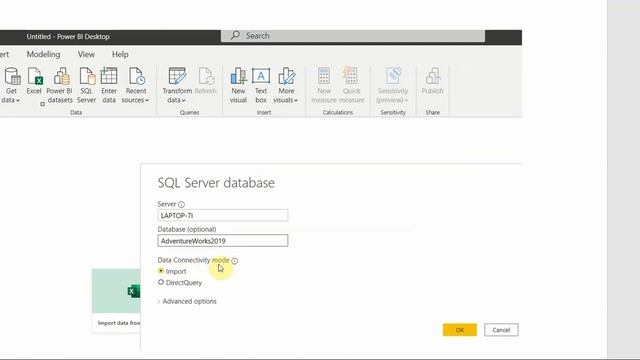The height and width of the screenshot is (360, 640).
Task: Click the Excel import card icon
Action: tap(134, 291)
